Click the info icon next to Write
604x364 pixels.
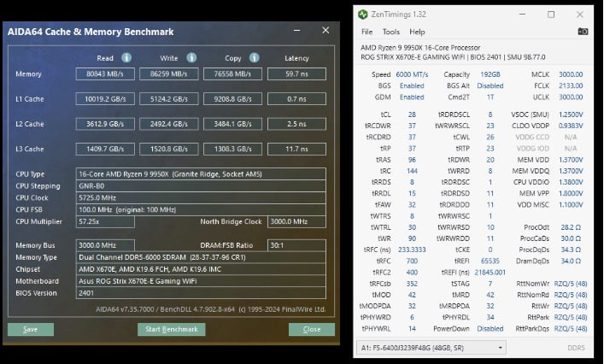tap(191, 58)
